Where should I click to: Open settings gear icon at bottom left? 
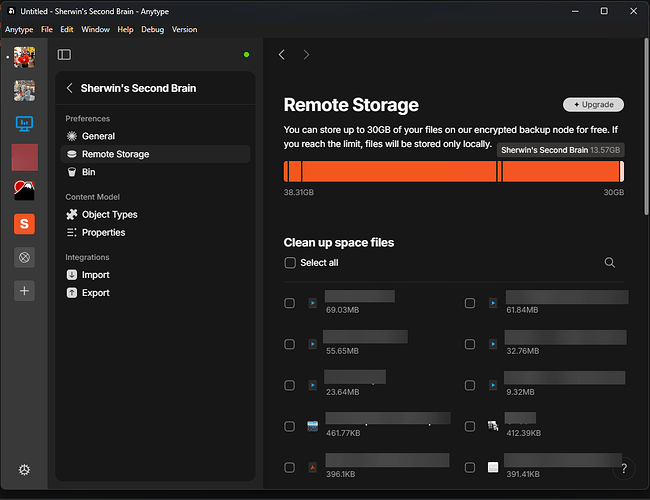click(24, 470)
